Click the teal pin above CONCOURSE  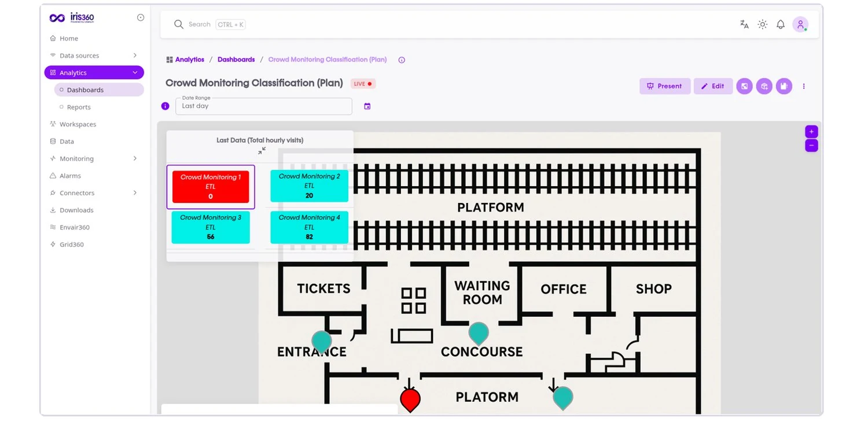(x=479, y=334)
